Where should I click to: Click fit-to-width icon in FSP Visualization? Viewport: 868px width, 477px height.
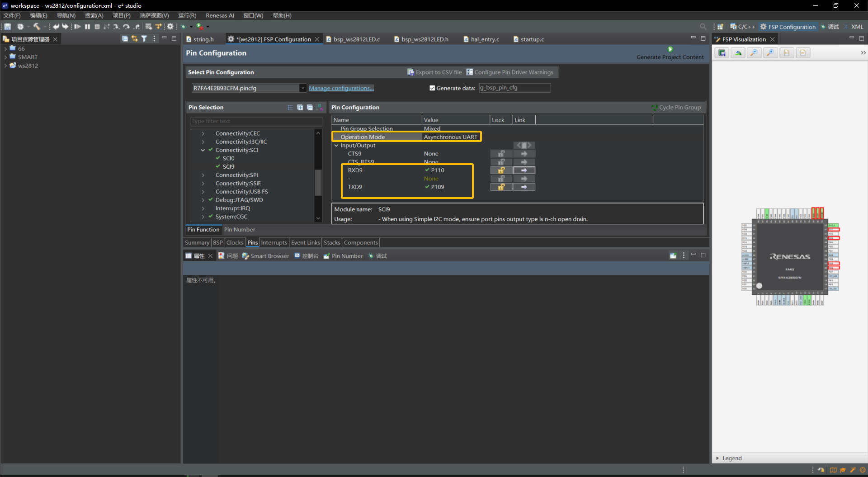coord(803,53)
